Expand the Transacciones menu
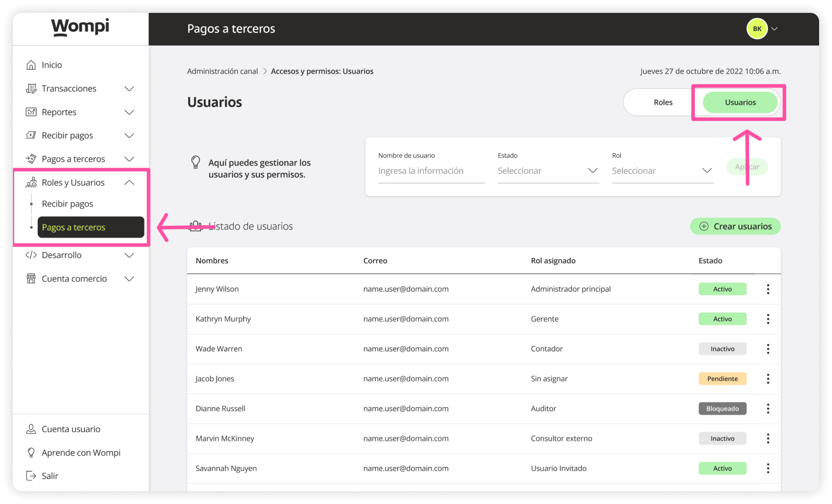This screenshot has width=832, height=504. coord(129,88)
